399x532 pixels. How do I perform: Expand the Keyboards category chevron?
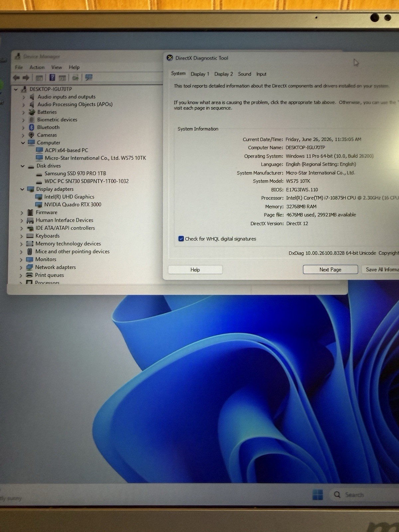tap(22, 236)
